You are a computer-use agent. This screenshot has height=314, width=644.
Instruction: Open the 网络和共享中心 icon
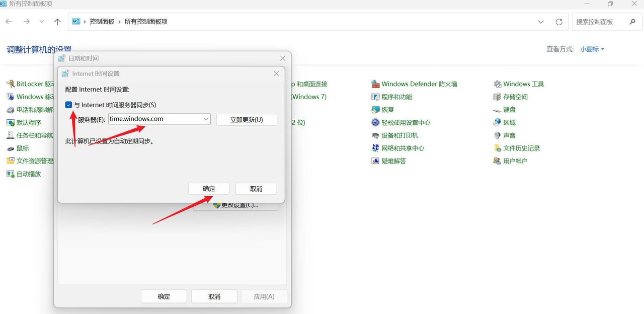pyautogui.click(x=375, y=148)
